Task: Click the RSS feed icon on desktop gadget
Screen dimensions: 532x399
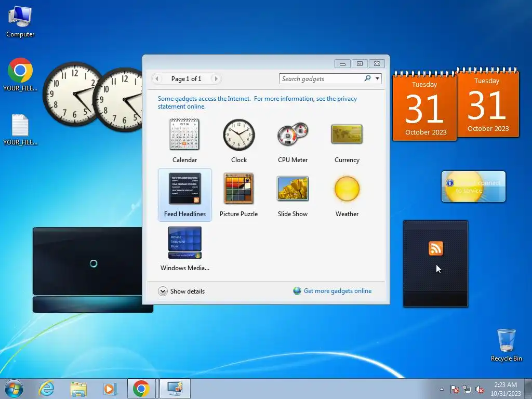Action: pos(436,248)
